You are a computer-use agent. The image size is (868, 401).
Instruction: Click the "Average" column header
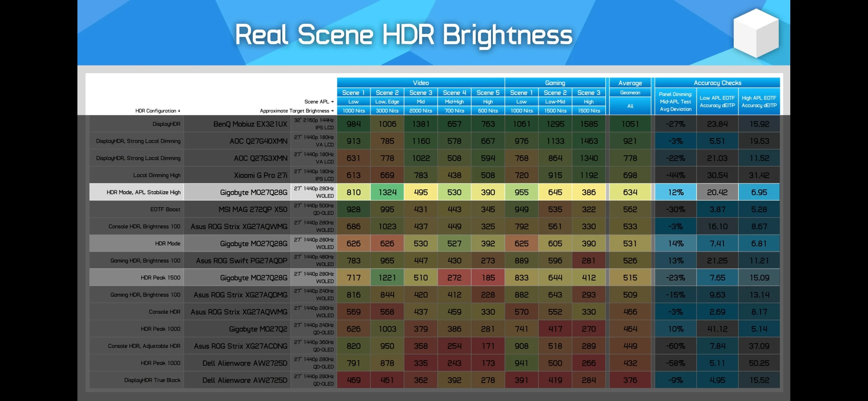coord(630,83)
